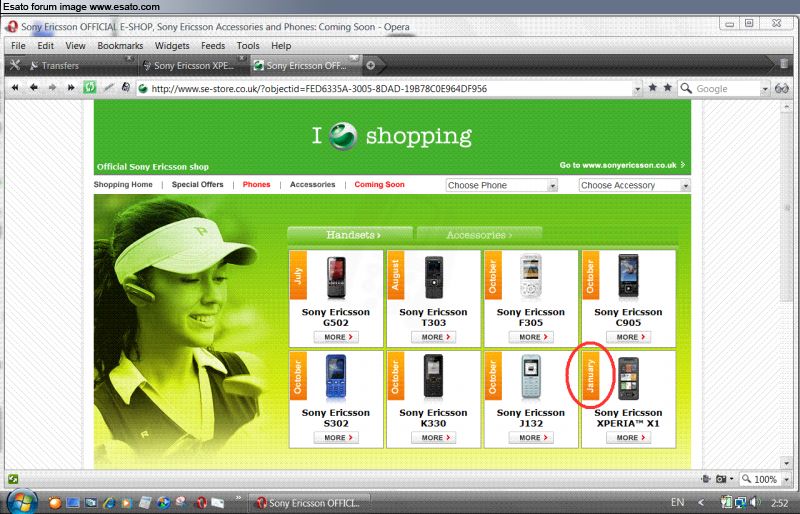Show hidden tray icons arrow
The height and width of the screenshot is (514, 800).
coord(701,503)
